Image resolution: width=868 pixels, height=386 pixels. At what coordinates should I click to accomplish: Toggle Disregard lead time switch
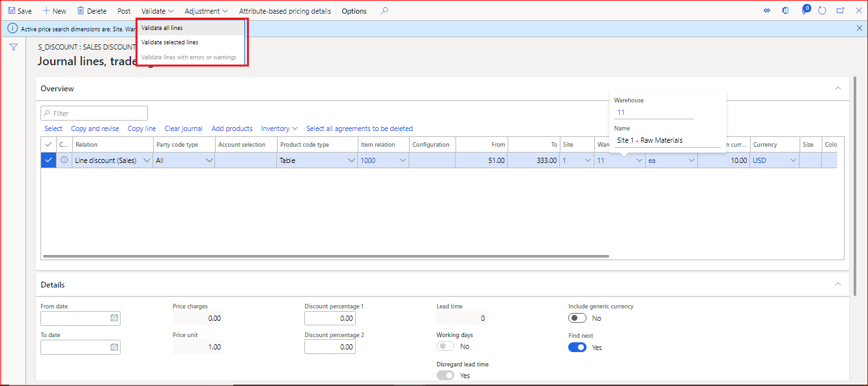(x=445, y=375)
